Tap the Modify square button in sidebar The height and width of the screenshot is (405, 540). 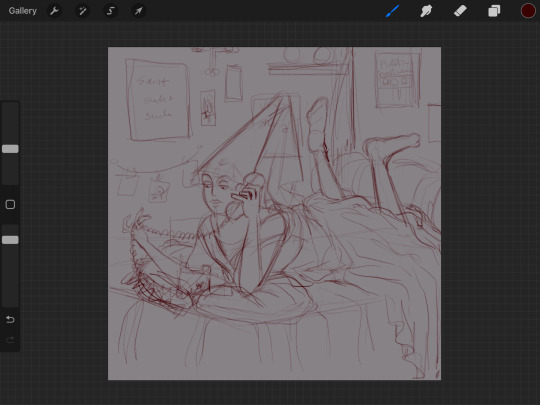tap(10, 205)
